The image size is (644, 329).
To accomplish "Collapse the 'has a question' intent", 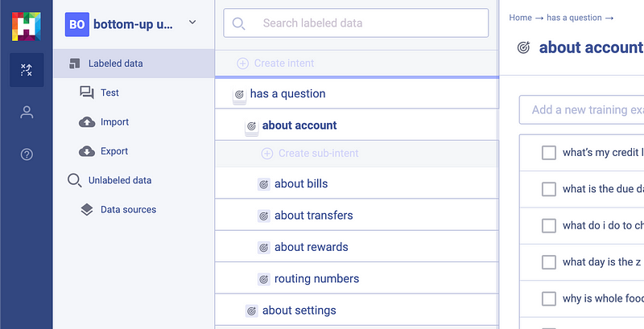I will (239, 94).
